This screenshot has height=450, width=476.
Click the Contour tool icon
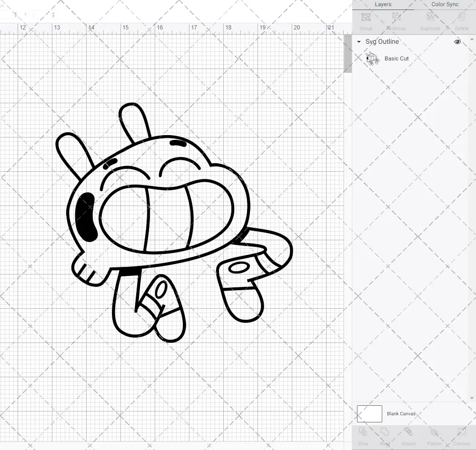coord(461,432)
